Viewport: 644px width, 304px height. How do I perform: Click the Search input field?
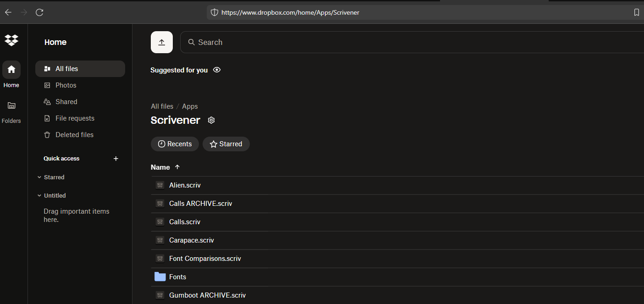pos(412,42)
